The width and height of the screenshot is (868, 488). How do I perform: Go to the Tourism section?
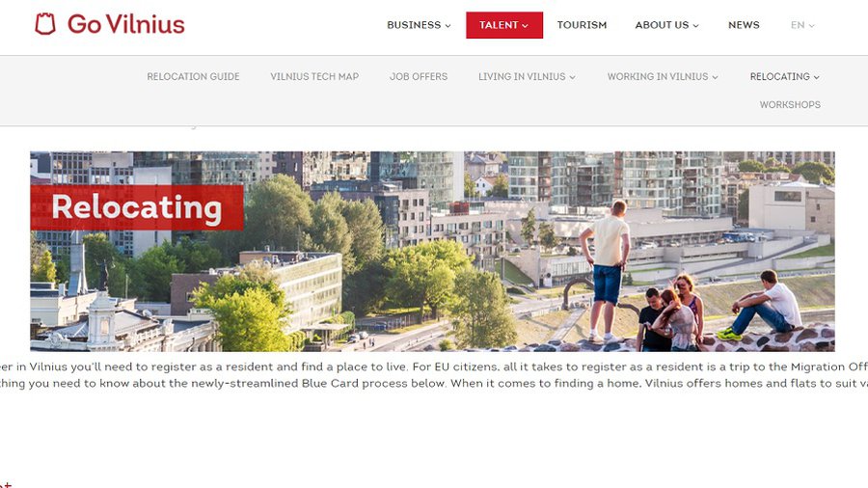[x=582, y=25]
